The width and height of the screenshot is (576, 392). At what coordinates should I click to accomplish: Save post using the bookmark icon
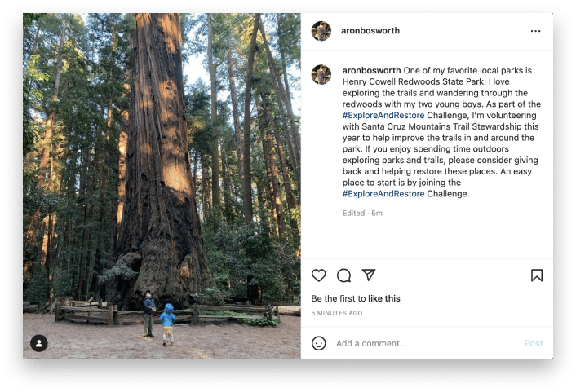tap(537, 275)
